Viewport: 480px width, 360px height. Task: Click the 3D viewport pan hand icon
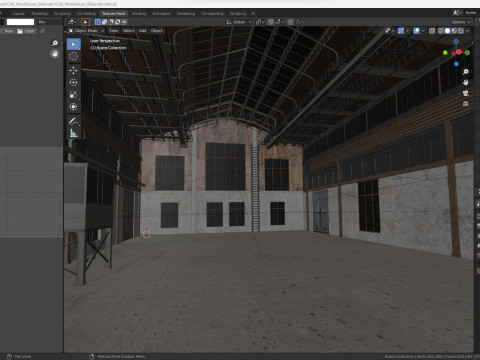pyautogui.click(x=466, y=82)
